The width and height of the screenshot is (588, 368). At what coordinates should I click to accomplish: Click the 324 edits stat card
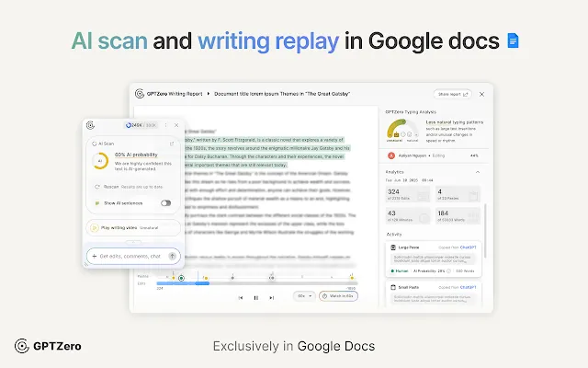408,194
